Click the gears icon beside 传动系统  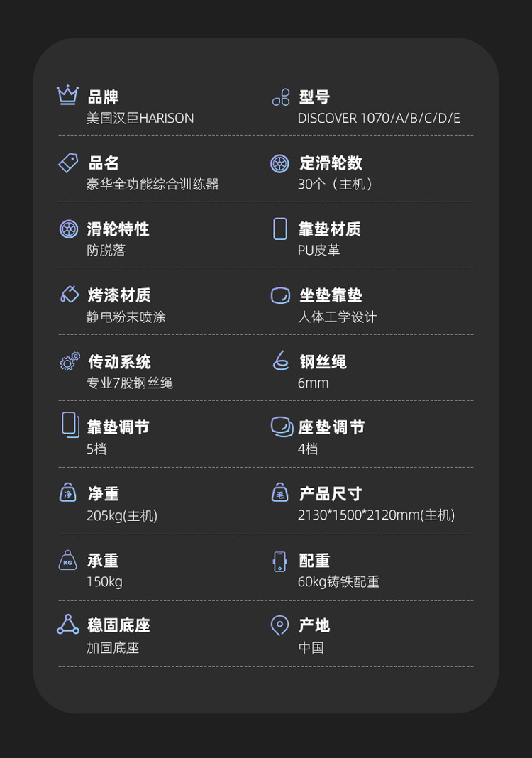pos(69,361)
